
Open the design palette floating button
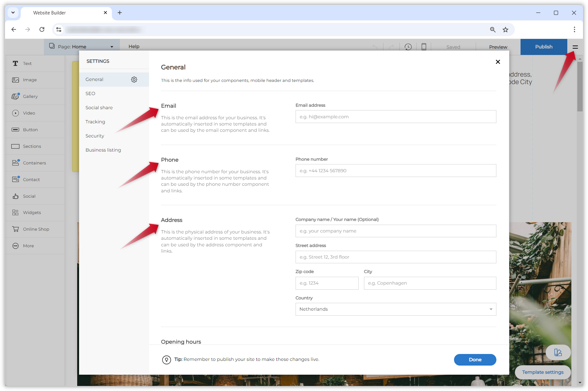(558, 352)
